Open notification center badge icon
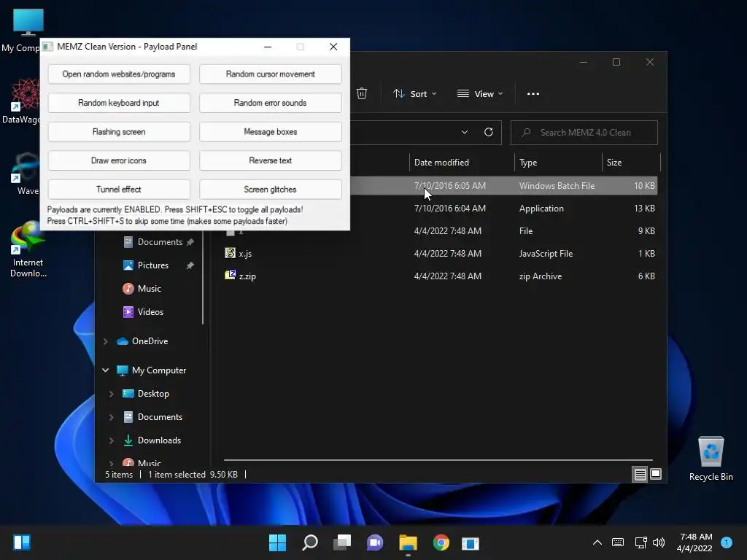Screen dimensions: 747x560 pos(727,542)
